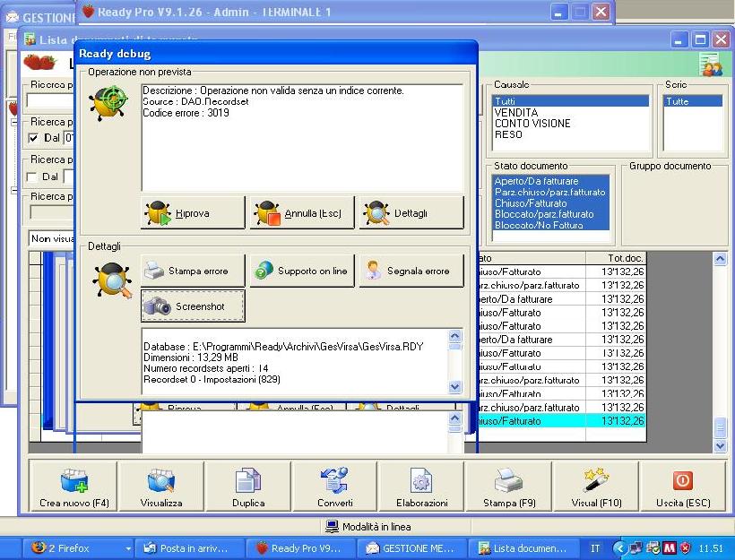Click the Codice errore : 3019 line
Screen dimensions: 735x560
tap(186, 113)
